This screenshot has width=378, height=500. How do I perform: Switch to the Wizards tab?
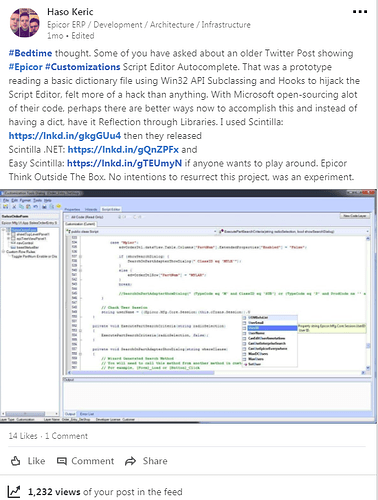click(91, 209)
